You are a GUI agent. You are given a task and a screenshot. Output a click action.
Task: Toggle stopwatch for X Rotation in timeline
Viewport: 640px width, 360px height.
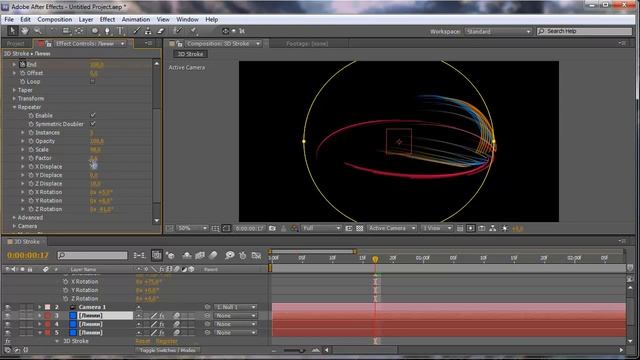tap(65, 282)
